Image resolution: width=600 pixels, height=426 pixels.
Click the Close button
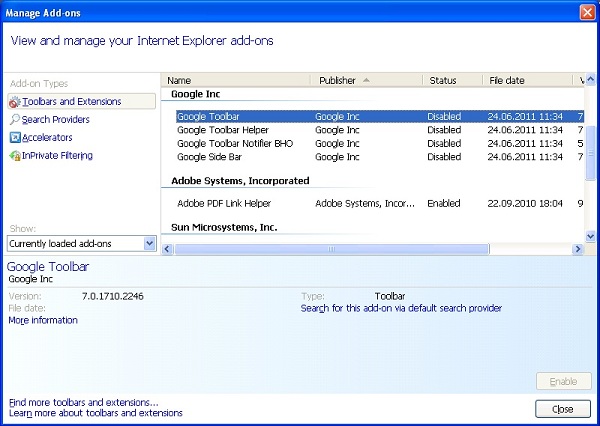pyautogui.click(x=562, y=409)
